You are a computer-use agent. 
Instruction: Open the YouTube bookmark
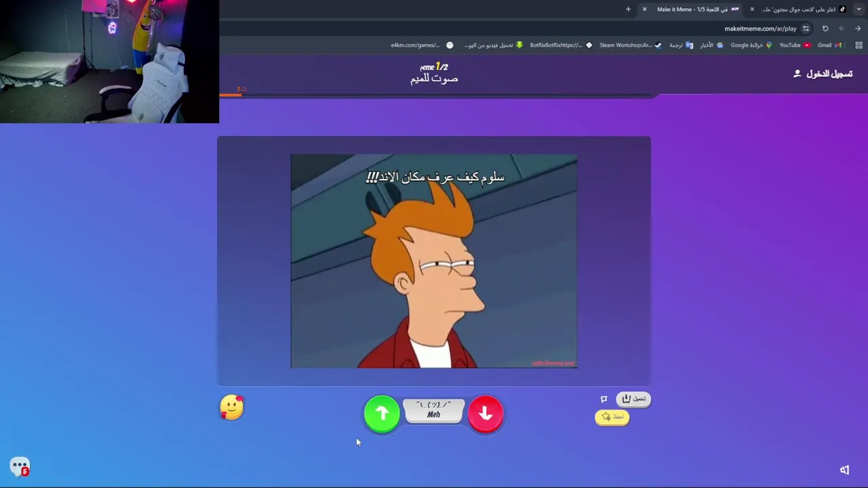pos(795,45)
